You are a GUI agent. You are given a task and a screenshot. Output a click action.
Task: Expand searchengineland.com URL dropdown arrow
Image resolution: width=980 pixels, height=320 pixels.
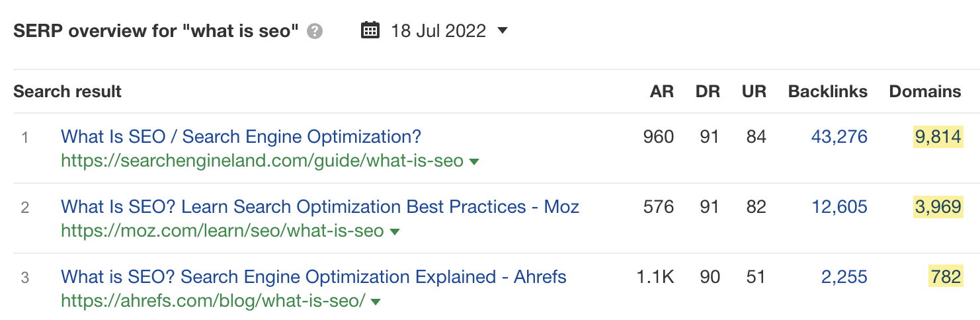[473, 161]
